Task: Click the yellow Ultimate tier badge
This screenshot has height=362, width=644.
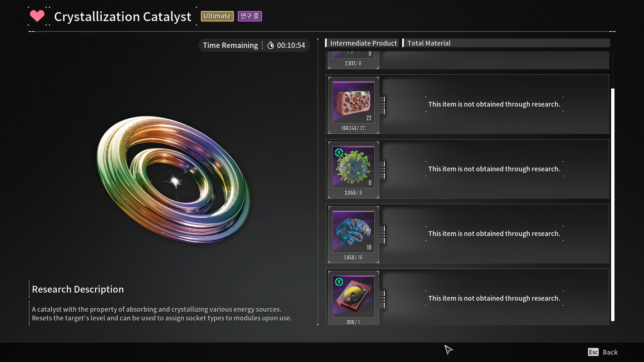Action: 217,16
